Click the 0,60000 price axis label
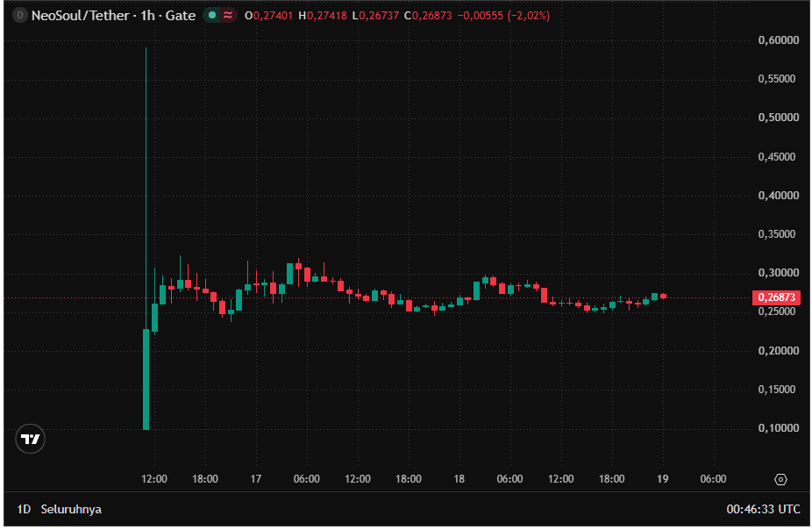Image resolution: width=812 pixels, height=530 pixels. 779,40
